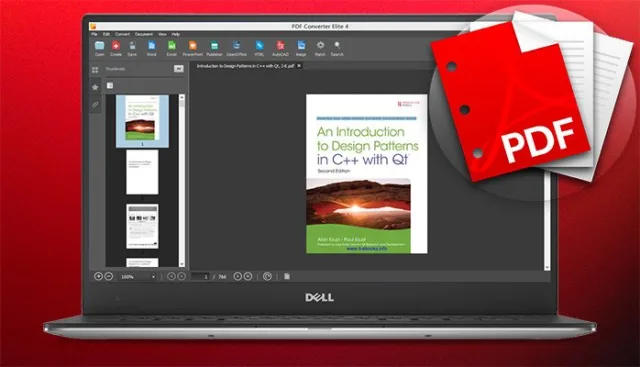Click the thumbnail panel scroll up arrow
Image resolution: width=640 pixels, height=367 pixels.
coord(182,97)
